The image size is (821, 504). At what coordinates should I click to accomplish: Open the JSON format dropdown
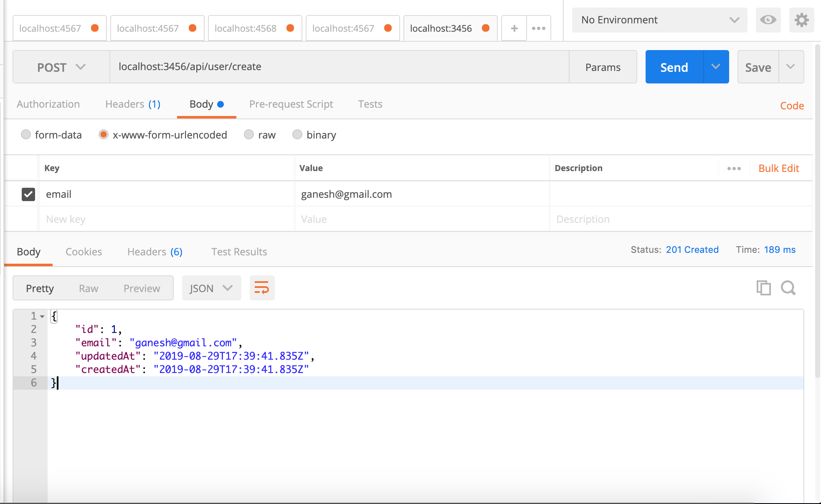[211, 288]
